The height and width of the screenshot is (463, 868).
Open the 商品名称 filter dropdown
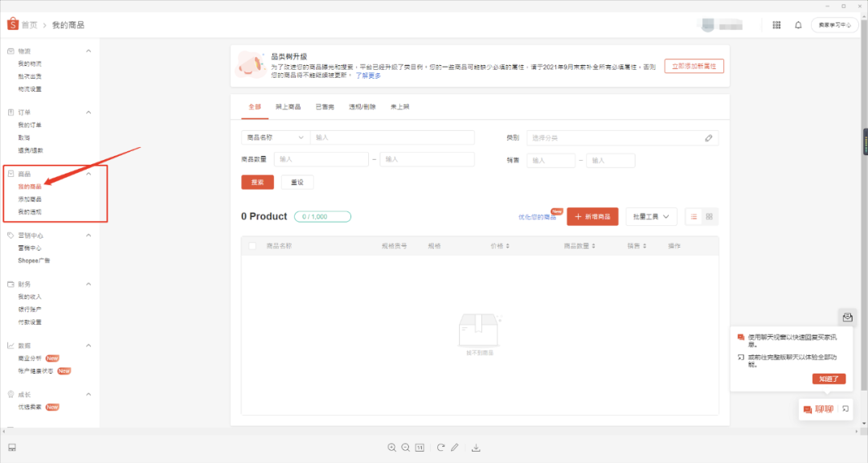[x=275, y=137]
